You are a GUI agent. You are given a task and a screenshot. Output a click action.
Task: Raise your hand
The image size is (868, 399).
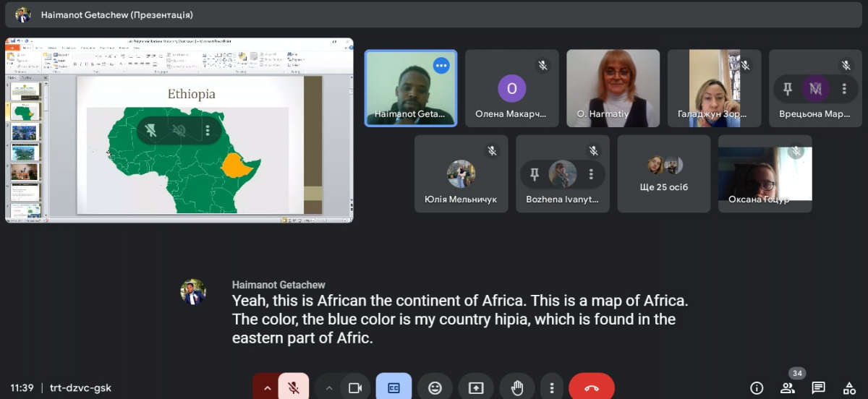[517, 388]
